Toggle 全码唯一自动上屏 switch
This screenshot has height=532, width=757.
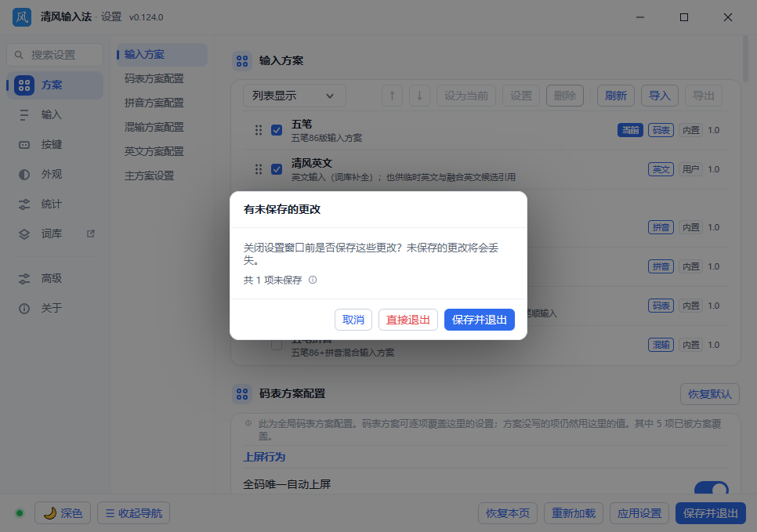click(x=712, y=487)
